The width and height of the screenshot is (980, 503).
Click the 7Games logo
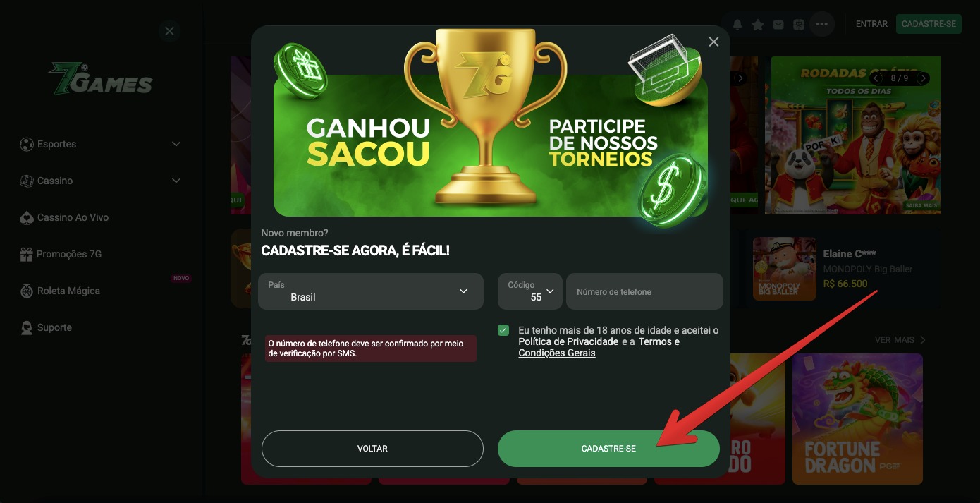click(x=101, y=78)
